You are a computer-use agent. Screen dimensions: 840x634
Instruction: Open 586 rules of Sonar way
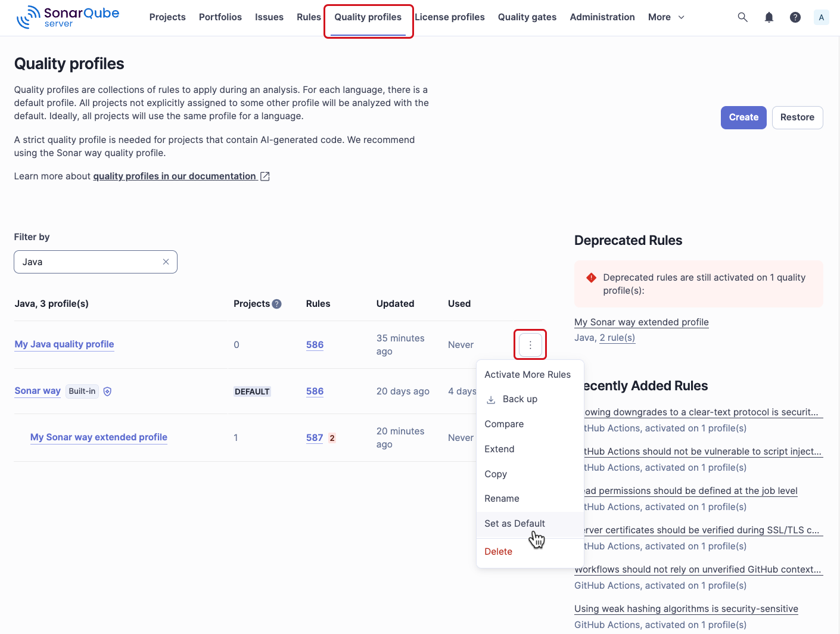[x=315, y=391]
